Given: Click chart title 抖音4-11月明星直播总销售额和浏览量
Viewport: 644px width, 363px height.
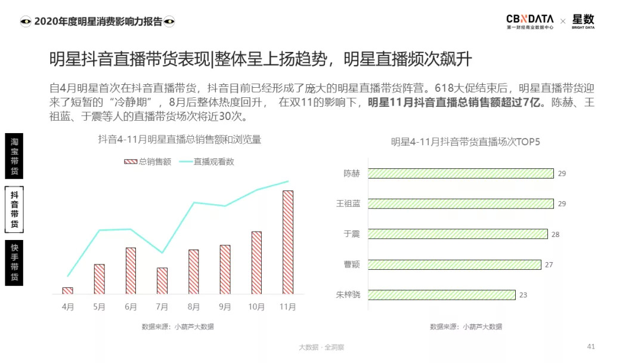Looking at the screenshot, I should pyautogui.click(x=179, y=140).
